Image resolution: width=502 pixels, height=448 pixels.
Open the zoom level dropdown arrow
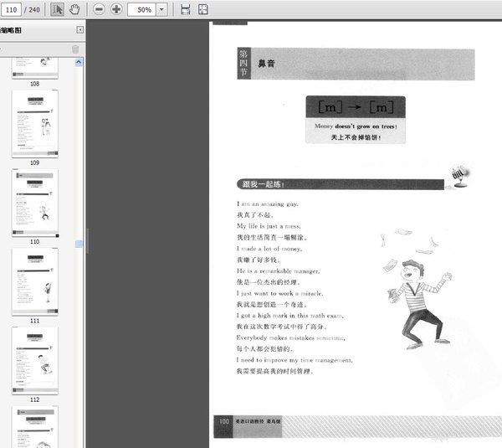(x=161, y=9)
